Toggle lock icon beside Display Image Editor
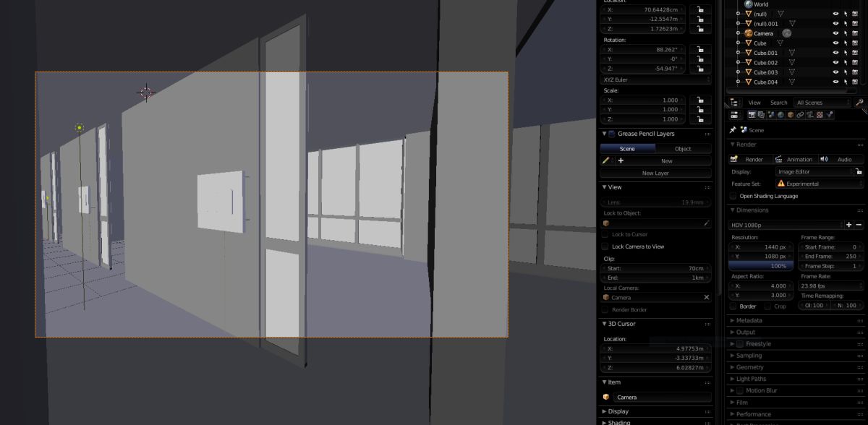Viewport: 868px width, 425px height. (859, 172)
